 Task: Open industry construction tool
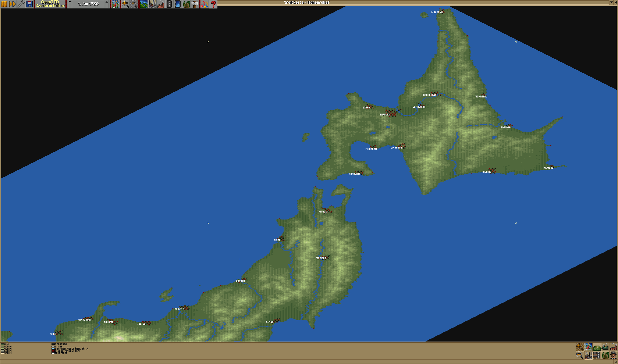[x=160, y=4]
